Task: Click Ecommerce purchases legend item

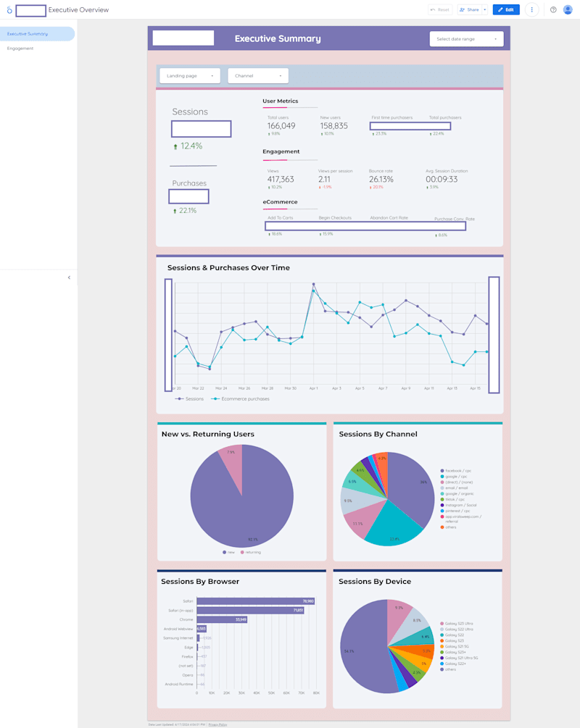Action: (x=240, y=399)
